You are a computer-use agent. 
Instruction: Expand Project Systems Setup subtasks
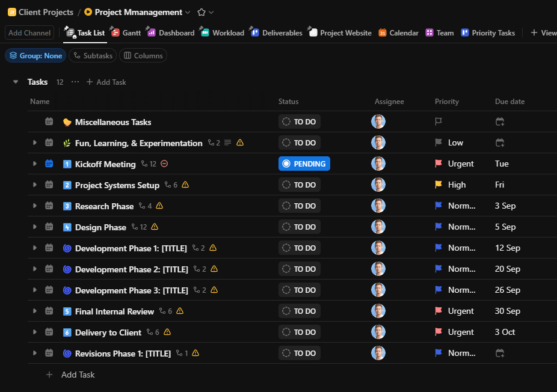pyautogui.click(x=35, y=185)
